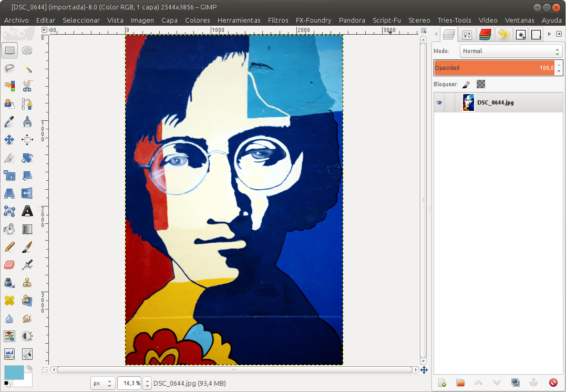Select the Move tool

coord(9,140)
